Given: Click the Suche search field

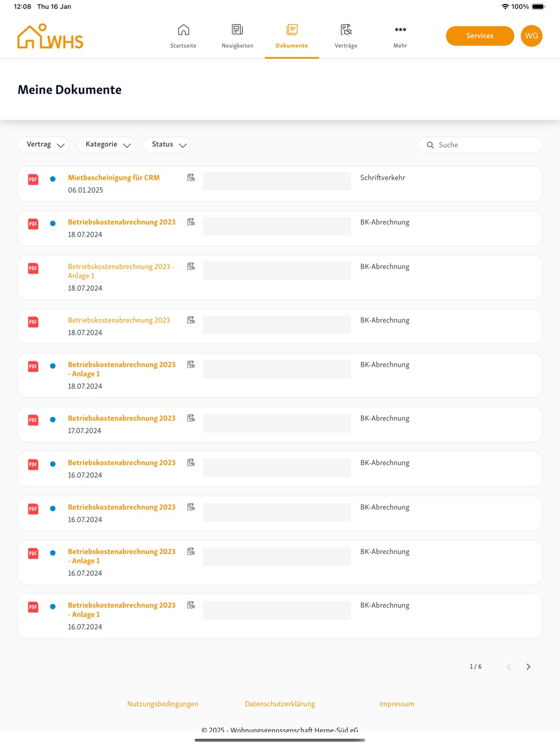Looking at the screenshot, I should (480, 145).
